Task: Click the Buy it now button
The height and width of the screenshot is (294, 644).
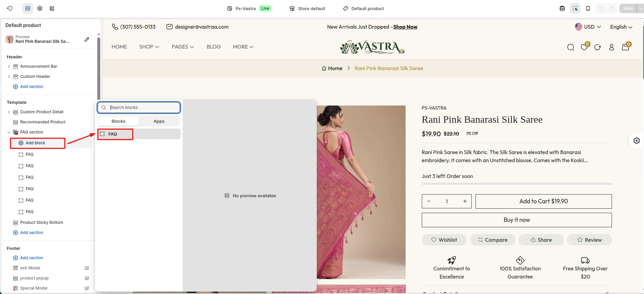Action: [517, 220]
